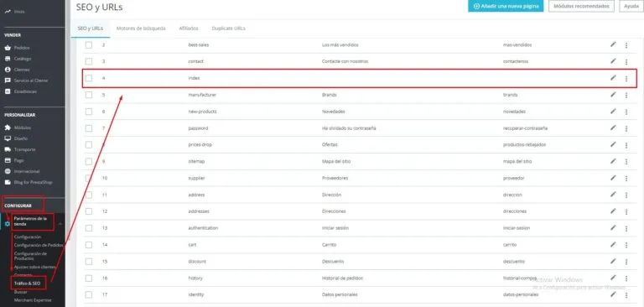
Task: Open three-dot menu for addresses row
Action: (626, 211)
